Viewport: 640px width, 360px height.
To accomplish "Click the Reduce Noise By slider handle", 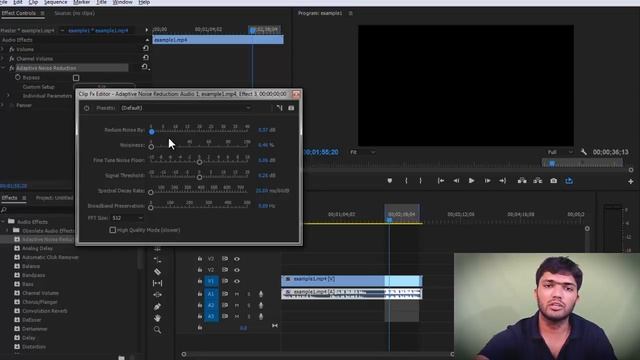I will tap(151, 131).
